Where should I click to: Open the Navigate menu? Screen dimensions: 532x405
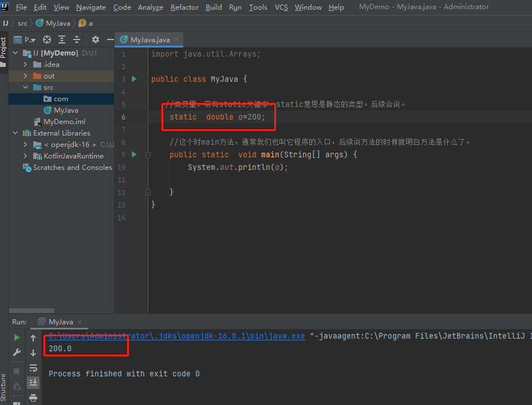[91, 7]
